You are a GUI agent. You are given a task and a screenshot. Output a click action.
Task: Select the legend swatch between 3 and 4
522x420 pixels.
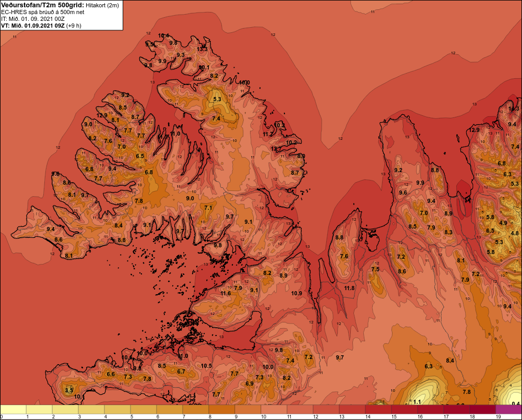(91, 410)
